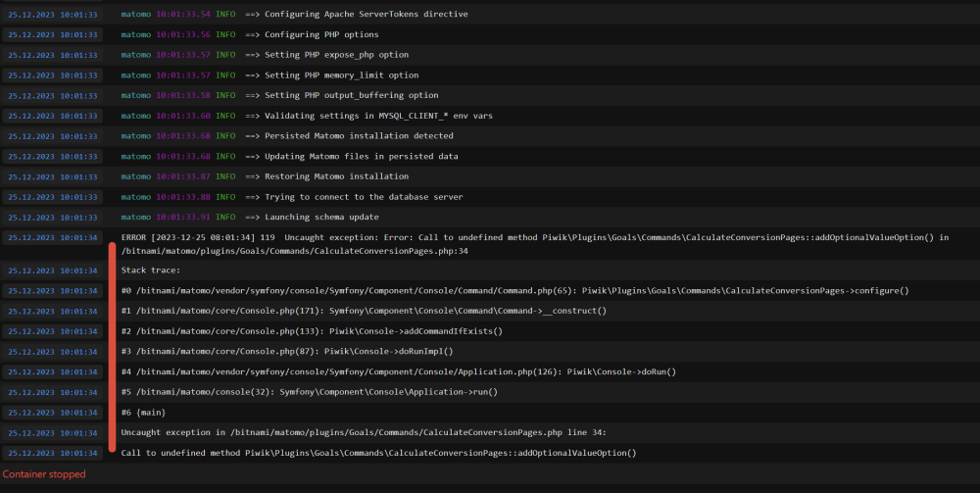
Task: Click 'Persisted Matomo installation detected' entry
Action: 287,135
